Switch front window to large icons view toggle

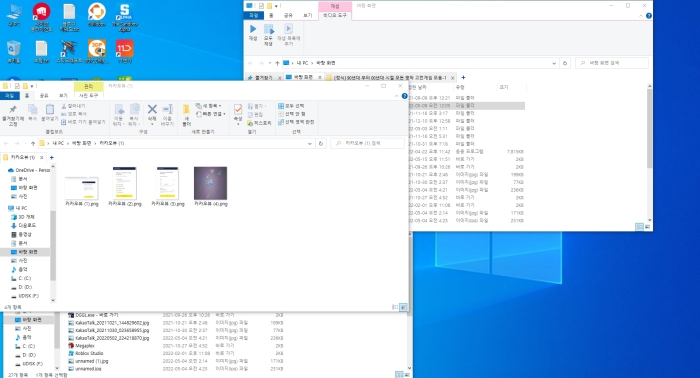(x=403, y=307)
